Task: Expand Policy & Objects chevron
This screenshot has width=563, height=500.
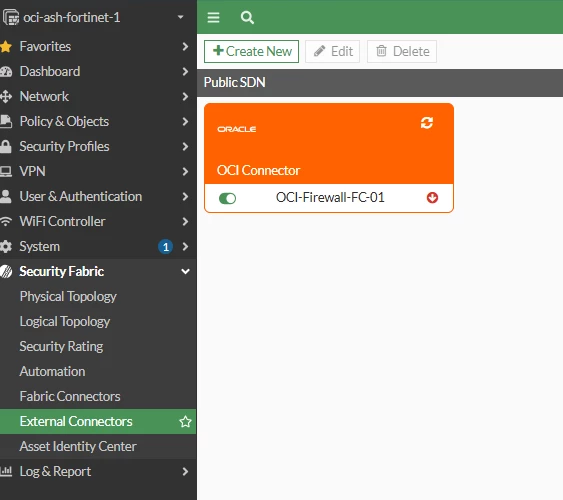Action: click(x=185, y=121)
